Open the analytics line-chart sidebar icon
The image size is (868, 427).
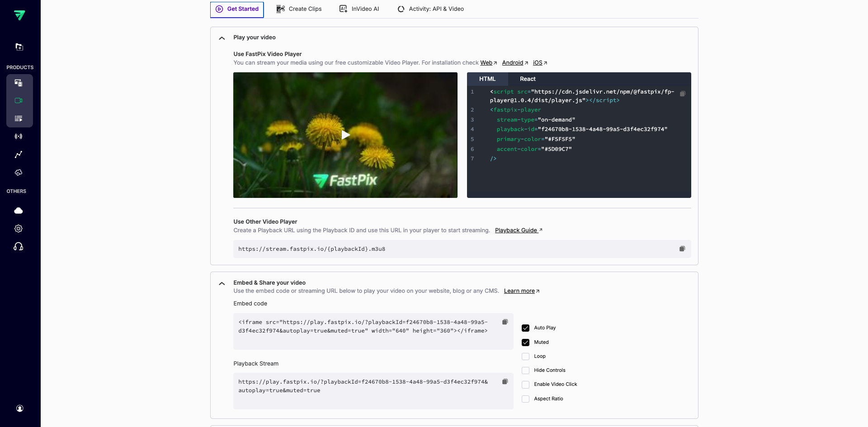click(19, 155)
